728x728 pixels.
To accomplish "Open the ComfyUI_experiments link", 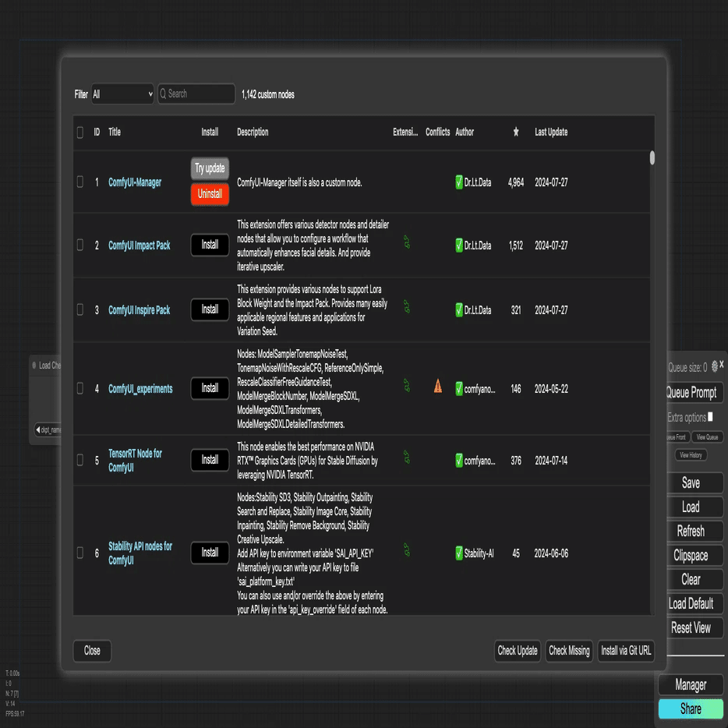I will click(x=140, y=389).
